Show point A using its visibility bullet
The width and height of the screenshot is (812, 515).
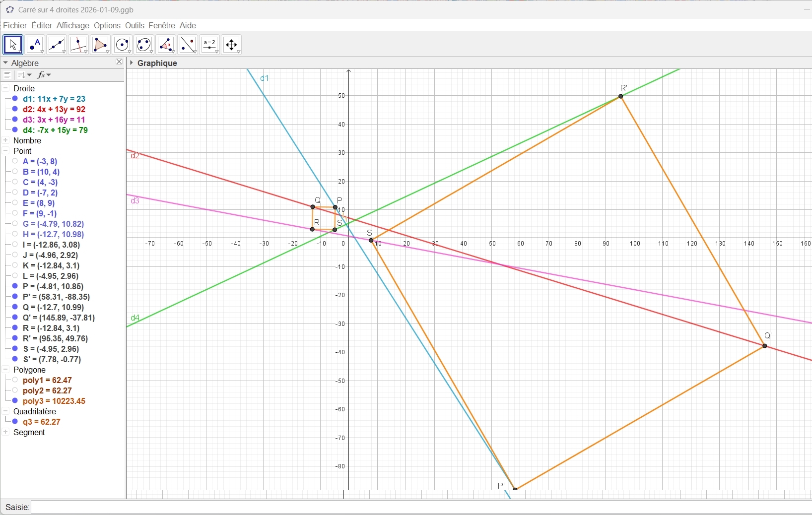point(15,161)
